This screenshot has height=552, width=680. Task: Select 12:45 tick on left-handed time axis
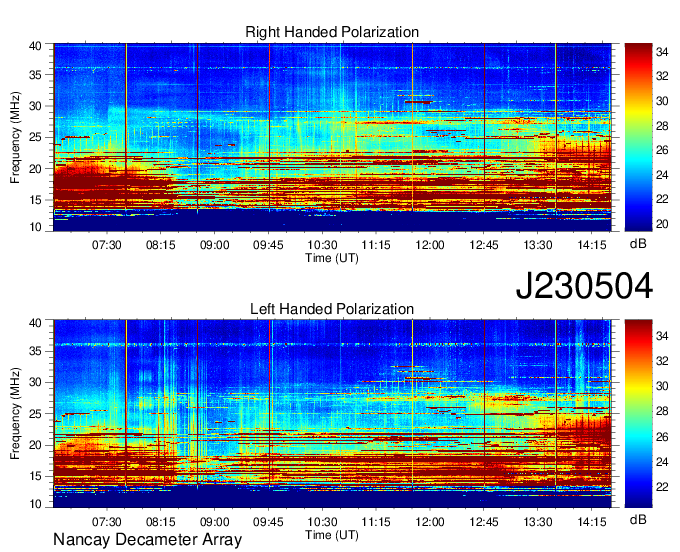484,522
